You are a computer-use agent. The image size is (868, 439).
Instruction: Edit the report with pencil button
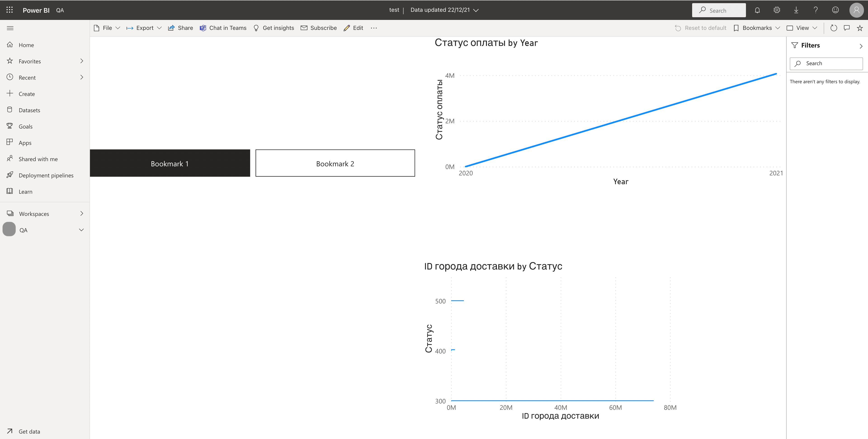[353, 28]
